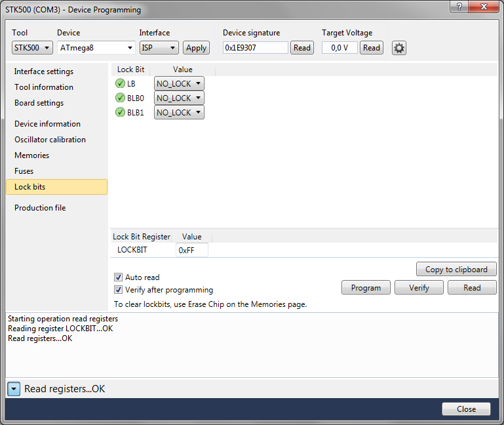Select the Lock bits page

[x=56, y=187]
